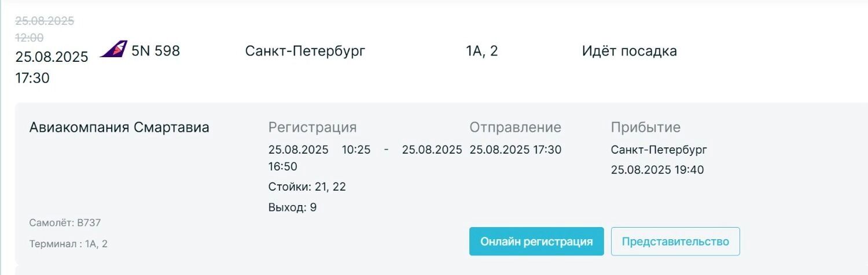Click the Прибытие heading

pyautogui.click(x=645, y=127)
